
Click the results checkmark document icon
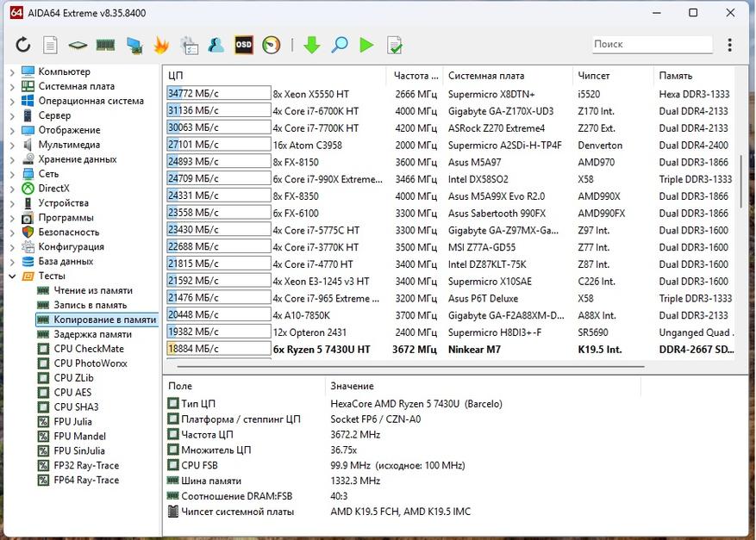395,45
